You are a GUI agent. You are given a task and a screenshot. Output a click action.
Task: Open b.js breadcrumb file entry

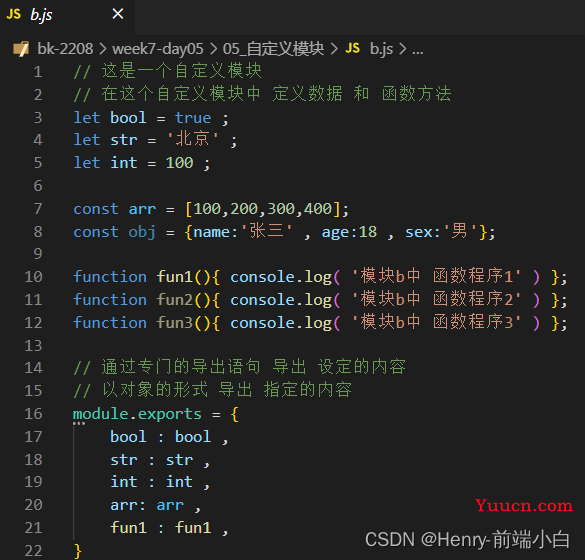(381, 49)
